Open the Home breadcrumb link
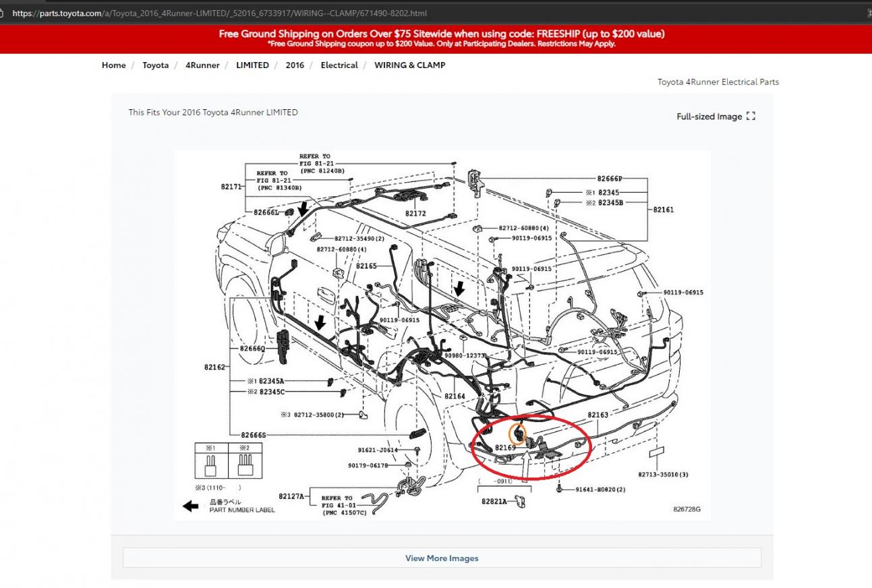The height and width of the screenshot is (588, 872). (x=113, y=65)
